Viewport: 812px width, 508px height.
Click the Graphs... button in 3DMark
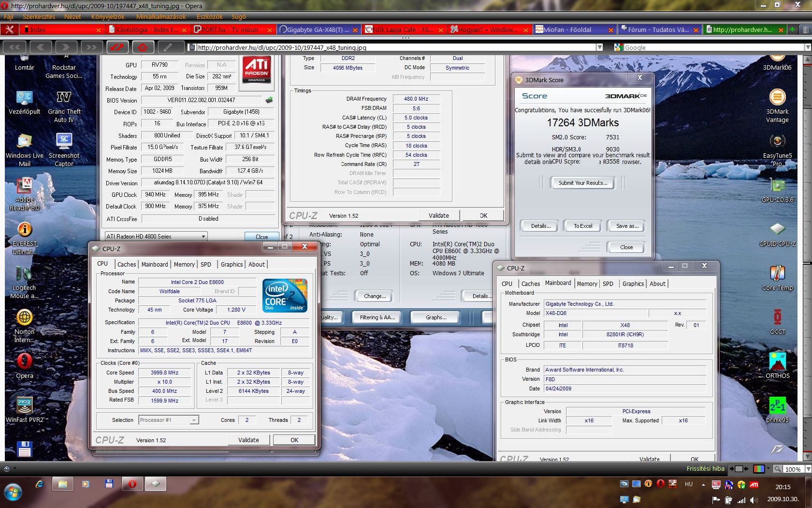436,317
